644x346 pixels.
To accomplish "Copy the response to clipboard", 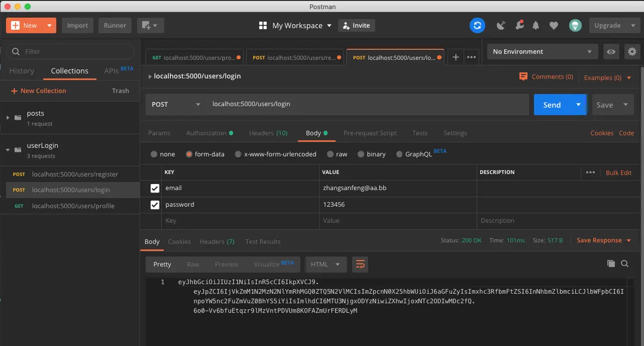I will point(611,264).
